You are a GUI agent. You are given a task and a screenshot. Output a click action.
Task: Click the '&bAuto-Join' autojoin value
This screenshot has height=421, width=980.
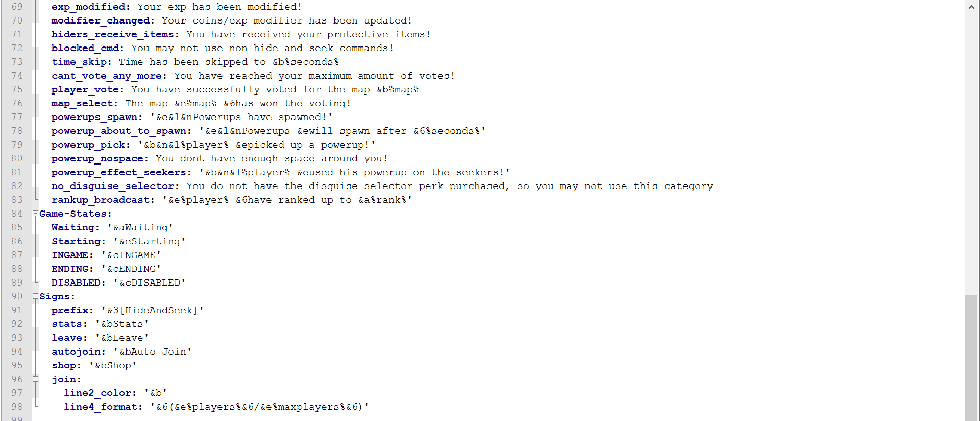(x=152, y=352)
